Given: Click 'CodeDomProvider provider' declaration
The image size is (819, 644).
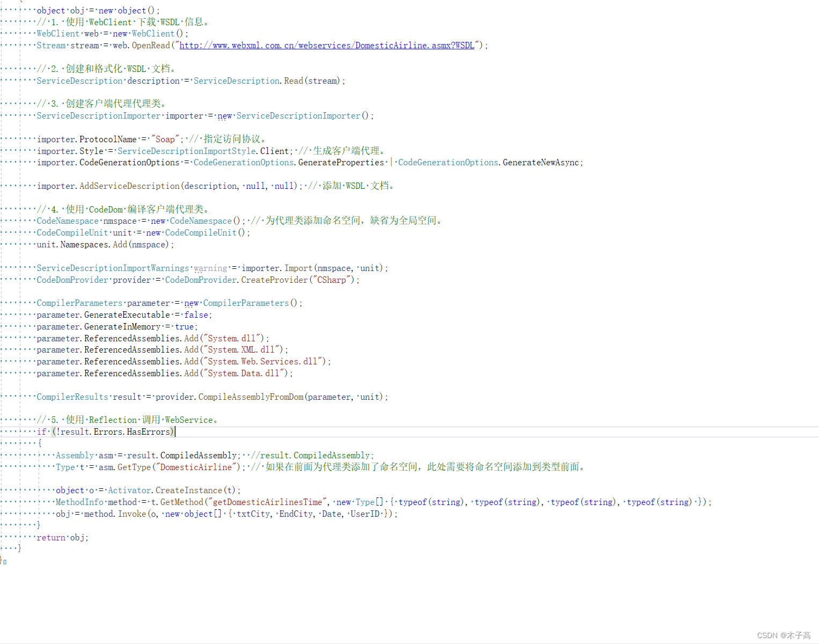Looking at the screenshot, I should coord(94,280).
